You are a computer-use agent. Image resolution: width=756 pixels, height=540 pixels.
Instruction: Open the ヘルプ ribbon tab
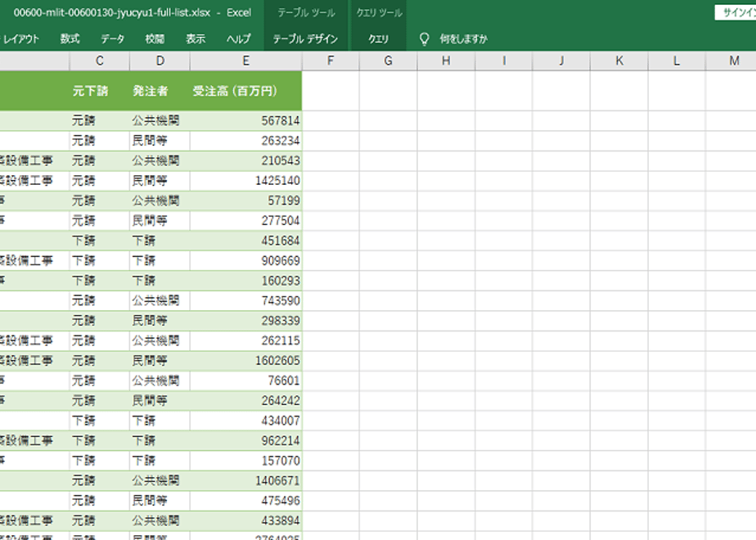pyautogui.click(x=239, y=39)
